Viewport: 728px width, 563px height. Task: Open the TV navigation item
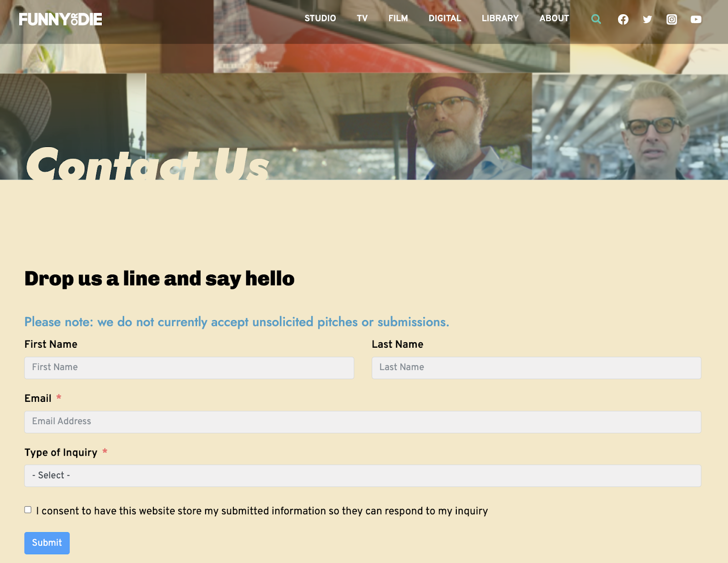(362, 18)
